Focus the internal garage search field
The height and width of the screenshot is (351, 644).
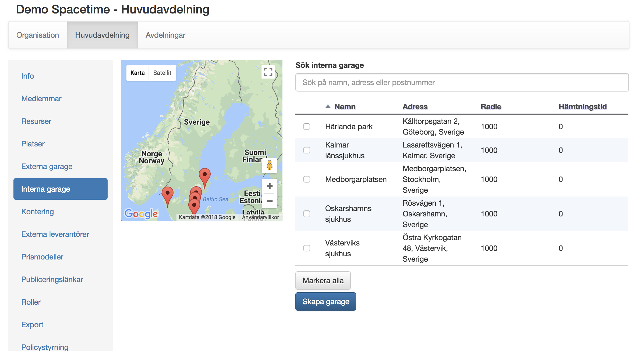[462, 82]
